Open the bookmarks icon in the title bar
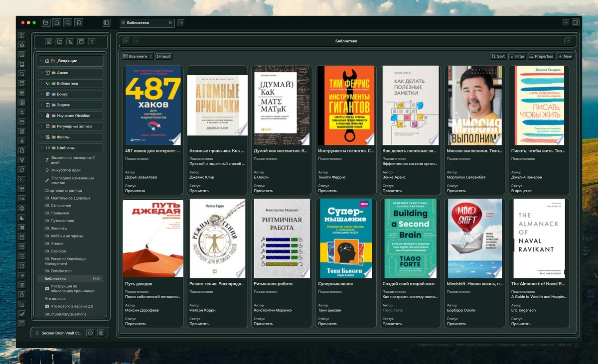This screenshot has height=364, width=598. point(79,22)
